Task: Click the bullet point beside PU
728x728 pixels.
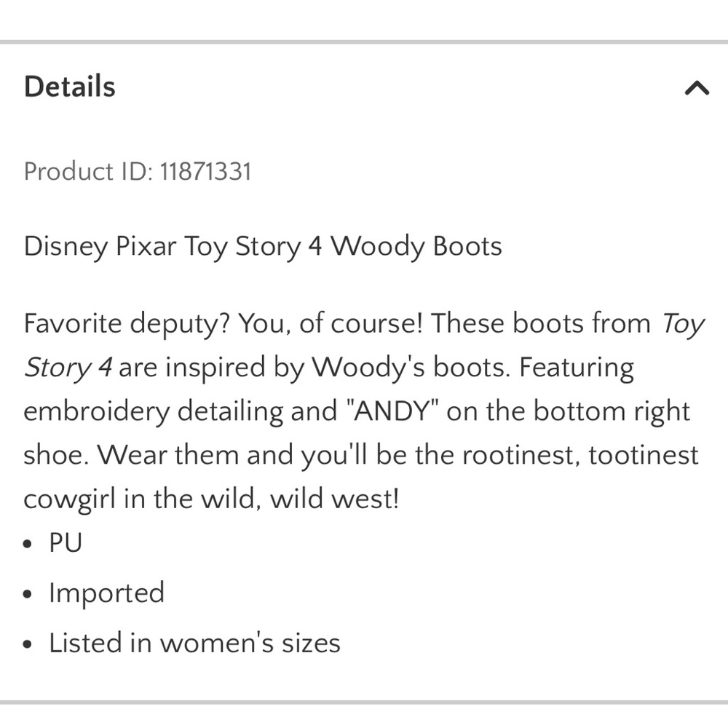Action: click(28, 543)
